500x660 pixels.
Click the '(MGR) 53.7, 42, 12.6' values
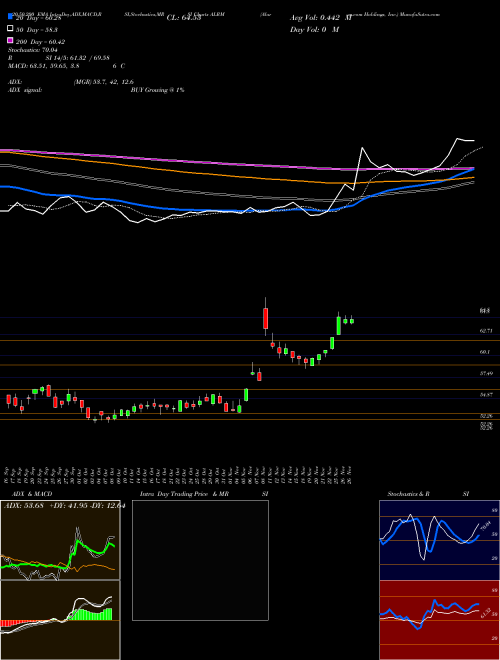click(x=104, y=82)
